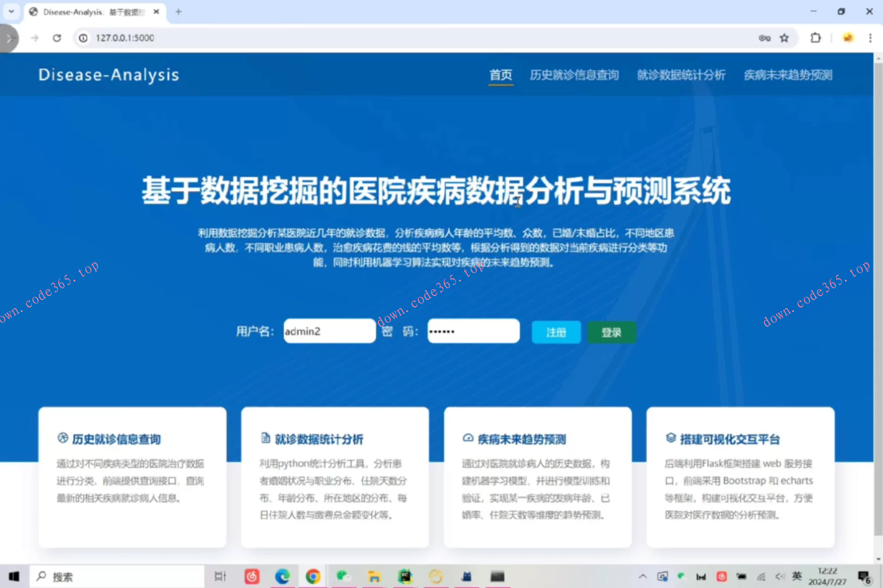Launch NetEase Cloud Music from the taskbar
Image resolution: width=883 pixels, height=588 pixels.
tap(252, 576)
